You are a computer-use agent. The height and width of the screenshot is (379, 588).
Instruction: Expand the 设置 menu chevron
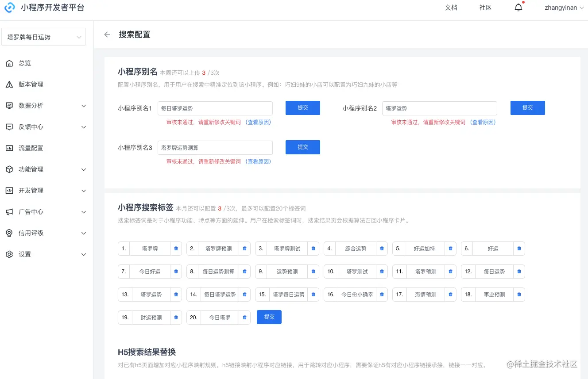click(84, 254)
